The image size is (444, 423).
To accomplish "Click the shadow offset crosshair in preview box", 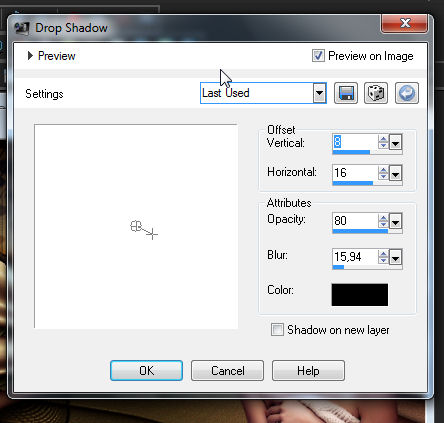I will (x=152, y=234).
